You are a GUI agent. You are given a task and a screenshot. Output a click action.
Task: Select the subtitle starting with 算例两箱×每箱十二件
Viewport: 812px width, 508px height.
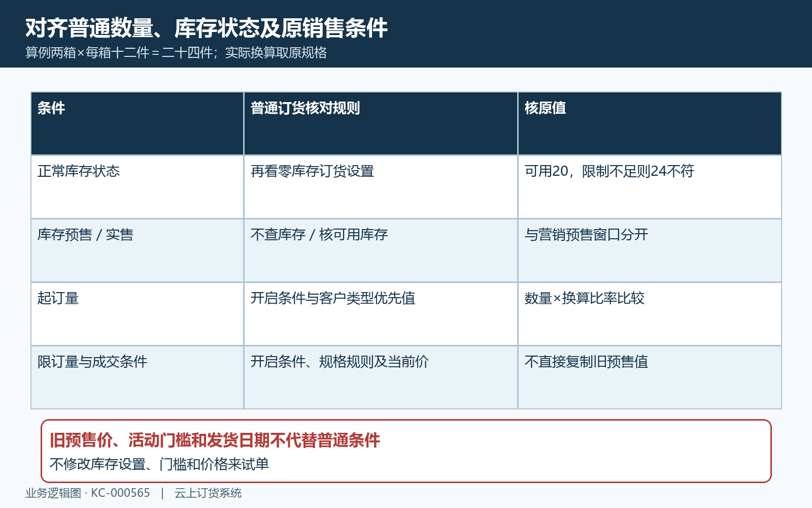click(x=176, y=53)
